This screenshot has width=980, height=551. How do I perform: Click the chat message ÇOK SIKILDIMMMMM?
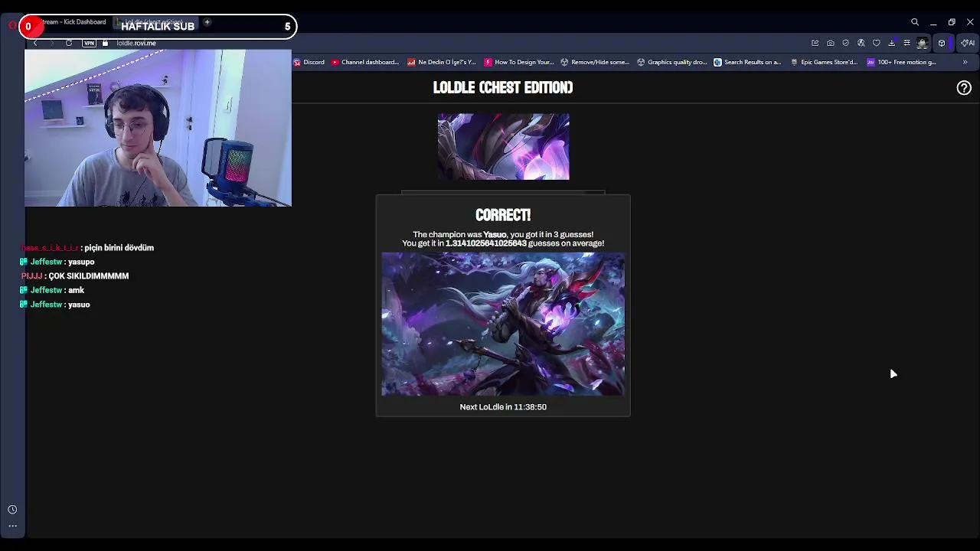pos(89,276)
